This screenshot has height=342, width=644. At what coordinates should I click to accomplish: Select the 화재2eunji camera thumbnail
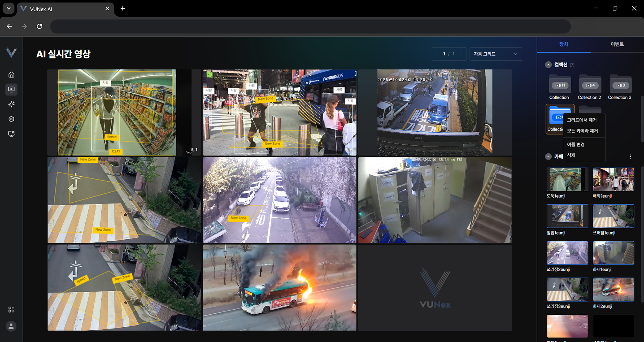613,290
